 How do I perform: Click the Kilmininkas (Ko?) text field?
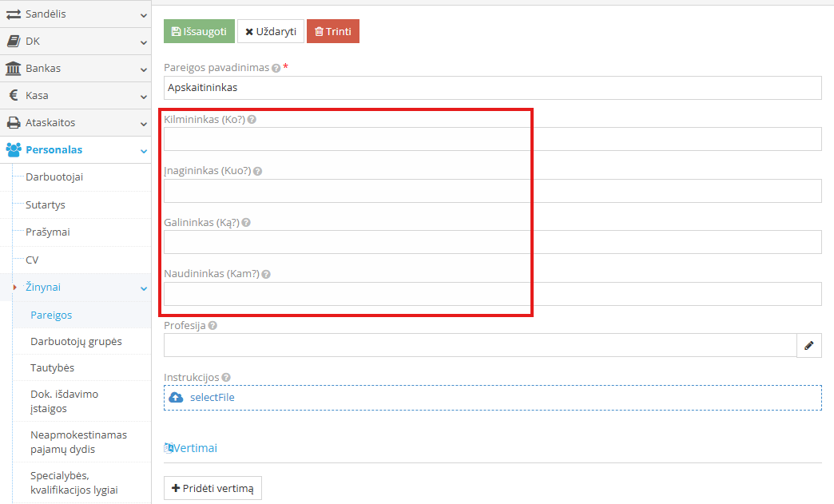(493, 139)
